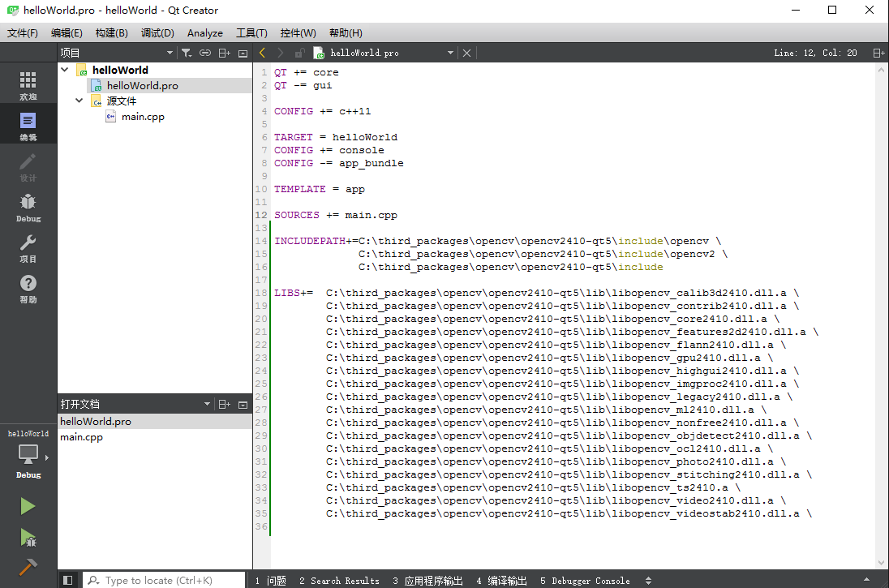Filter the project tree using the funnel icon
The height and width of the screenshot is (588, 889).
(x=187, y=53)
